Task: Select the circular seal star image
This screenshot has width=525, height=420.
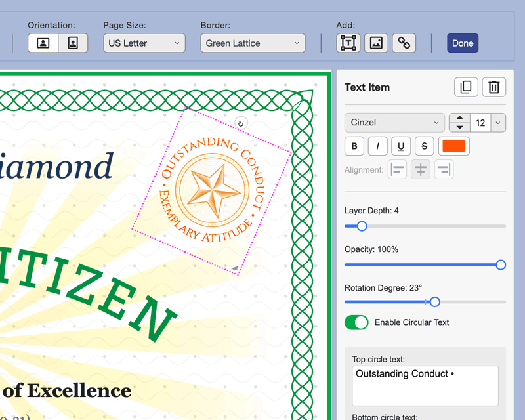Action: [213, 190]
